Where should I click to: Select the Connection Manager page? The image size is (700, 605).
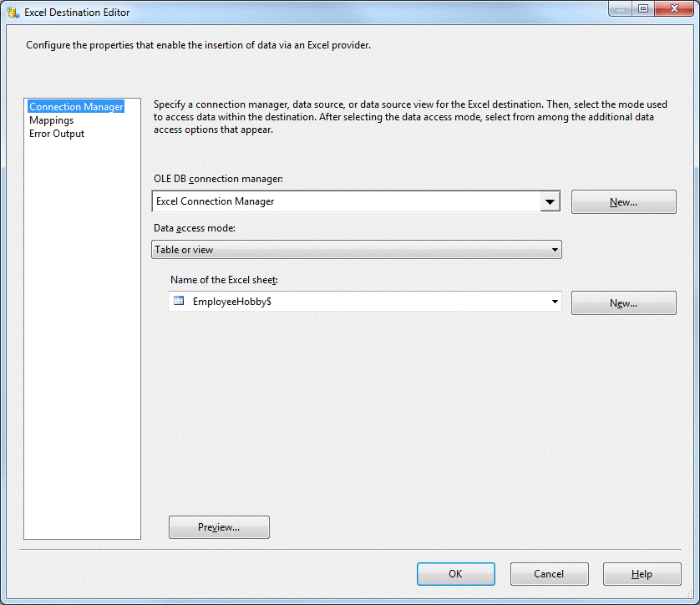76,107
